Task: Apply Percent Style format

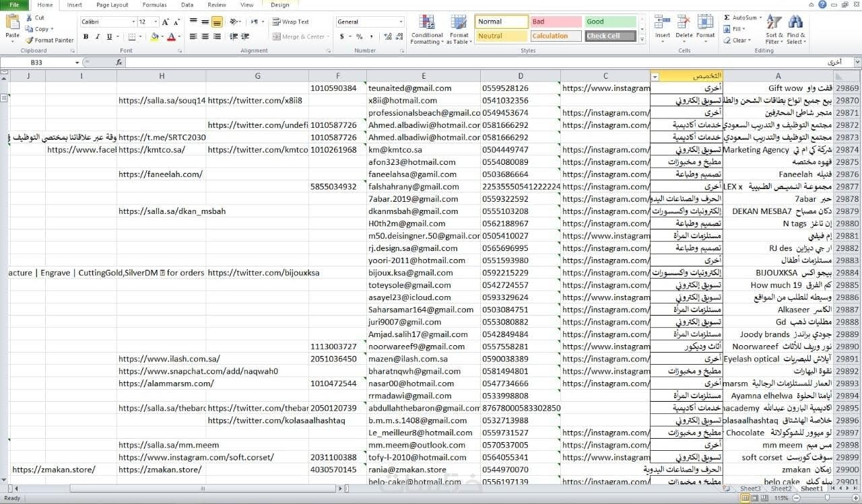Action: click(360, 37)
